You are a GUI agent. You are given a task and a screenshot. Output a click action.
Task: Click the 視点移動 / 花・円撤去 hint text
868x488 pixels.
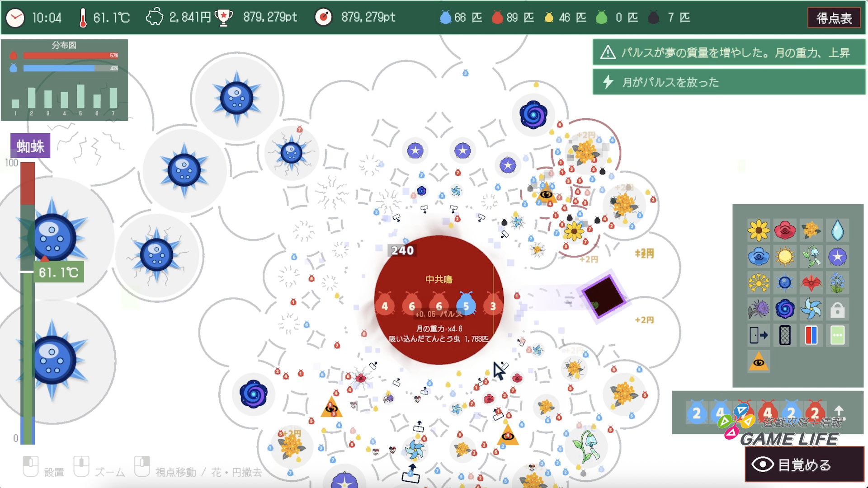pyautogui.click(x=208, y=472)
